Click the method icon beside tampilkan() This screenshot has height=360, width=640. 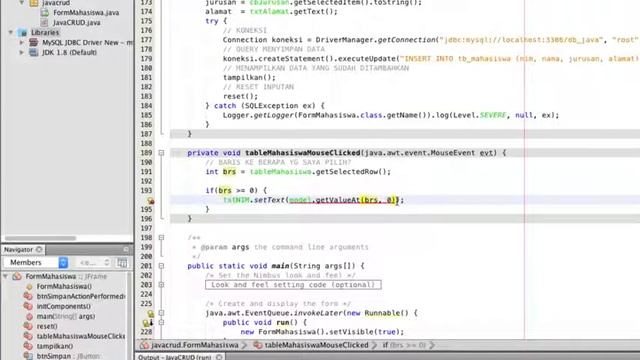[28, 346]
